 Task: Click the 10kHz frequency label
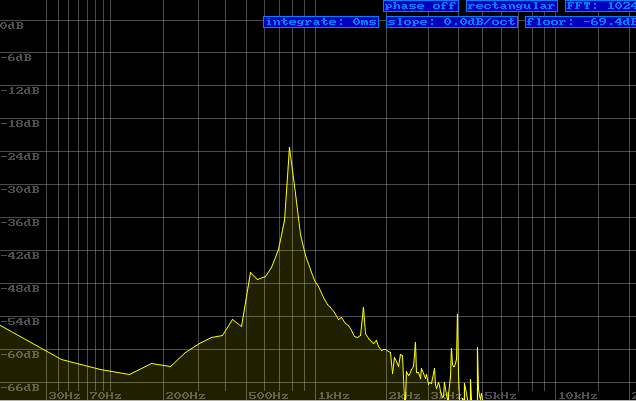(578, 395)
